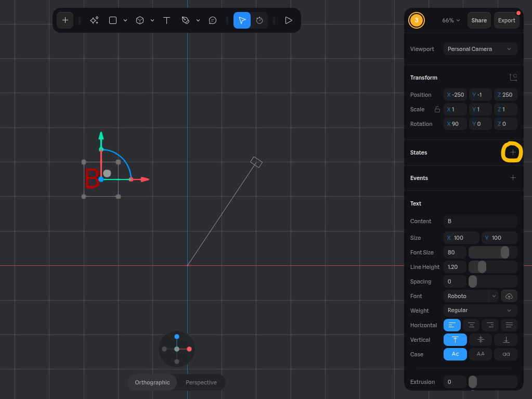
Task: Edit the text Size X field
Action: [x=461, y=238]
